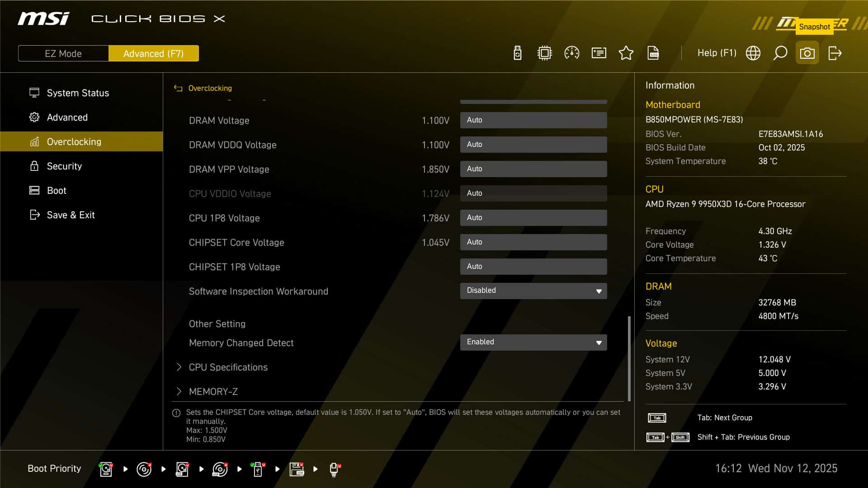Click the CPU chip icon in the top toolbar
The height and width of the screenshot is (488, 868).
click(x=545, y=53)
